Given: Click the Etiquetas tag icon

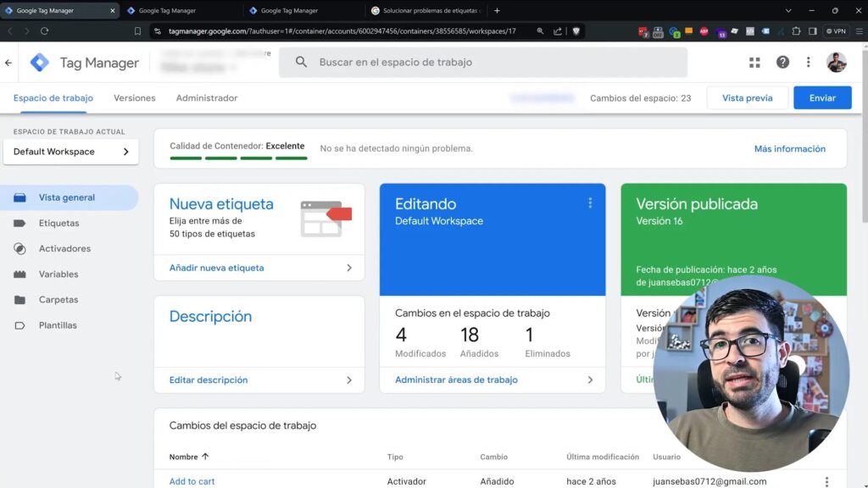Looking at the screenshot, I should [20, 223].
